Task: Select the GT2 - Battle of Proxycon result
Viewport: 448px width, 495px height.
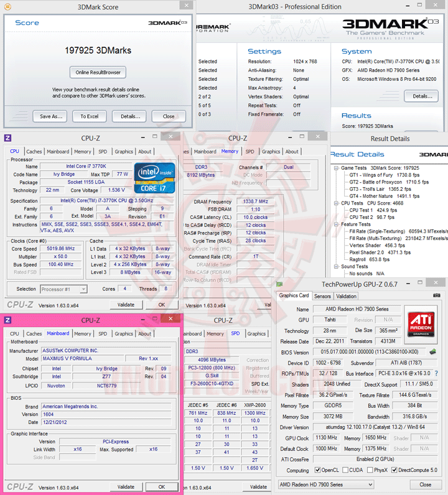Action: tap(389, 182)
